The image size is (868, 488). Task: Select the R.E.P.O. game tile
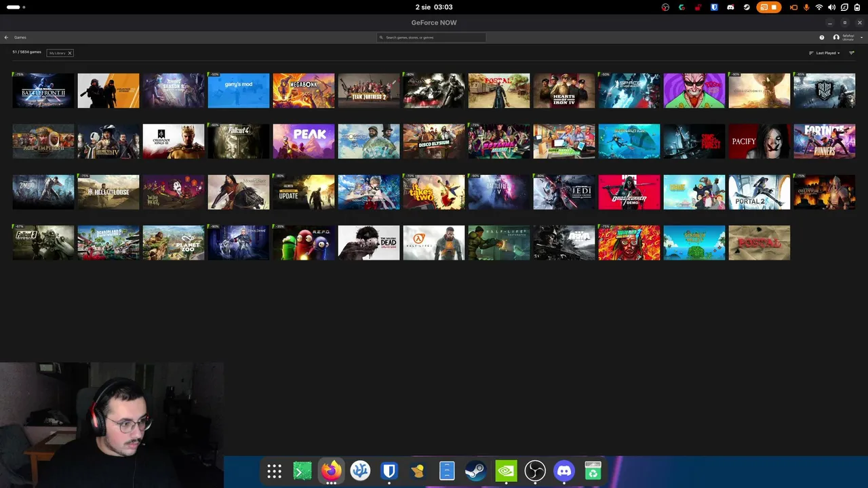pyautogui.click(x=304, y=243)
